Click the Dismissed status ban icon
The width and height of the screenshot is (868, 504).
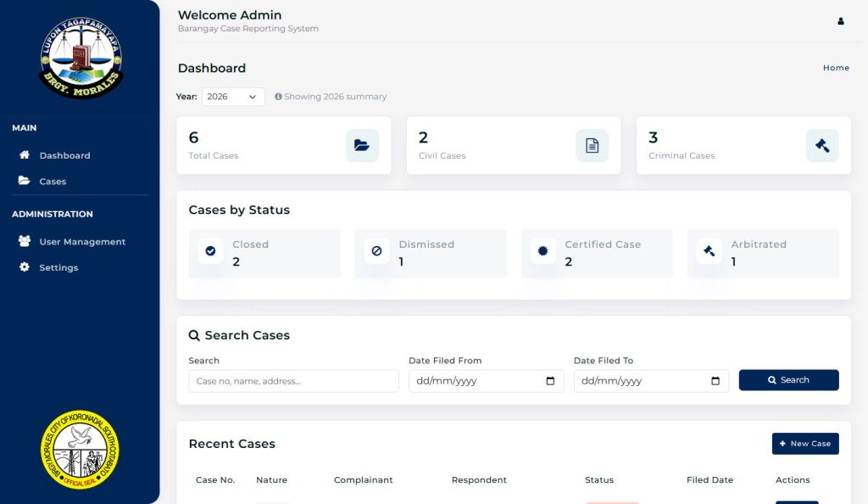376,251
